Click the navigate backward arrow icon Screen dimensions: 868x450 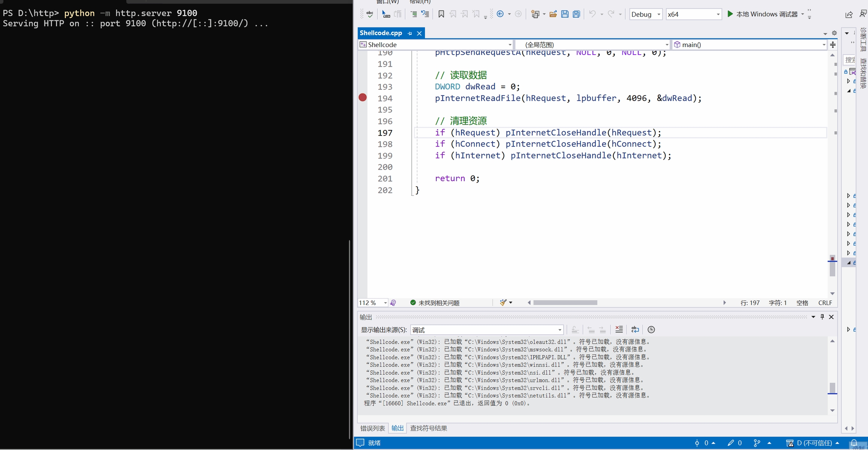tap(500, 14)
